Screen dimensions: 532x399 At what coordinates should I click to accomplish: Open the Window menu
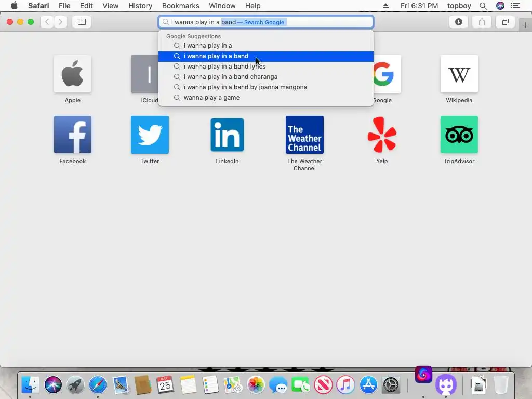[222, 6]
